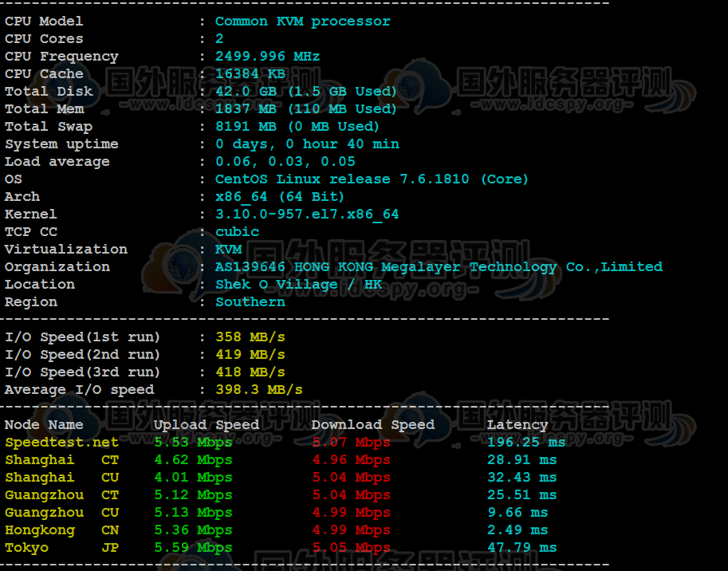Click the '8191 MB (0 MB Used)' swap value

[297, 126]
